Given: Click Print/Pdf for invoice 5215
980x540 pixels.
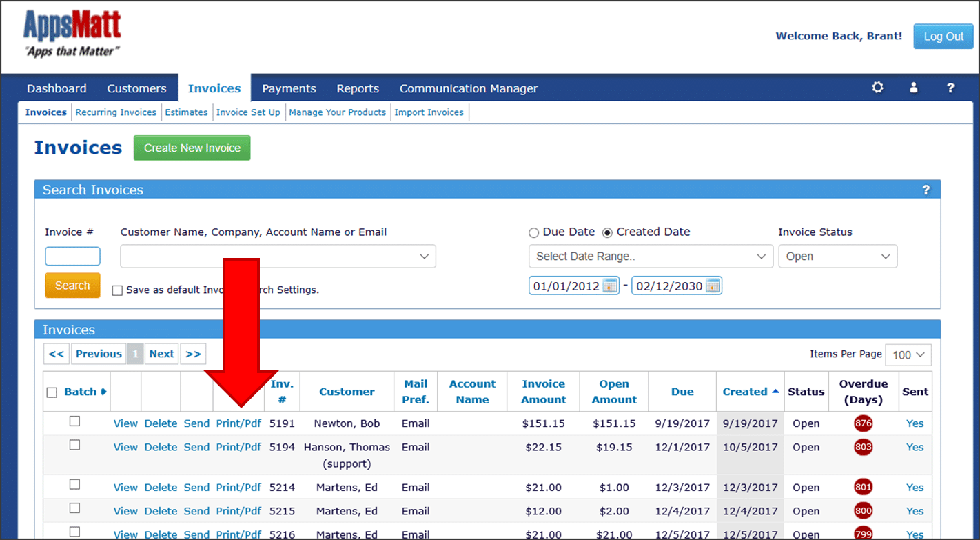Looking at the screenshot, I should [x=238, y=511].
